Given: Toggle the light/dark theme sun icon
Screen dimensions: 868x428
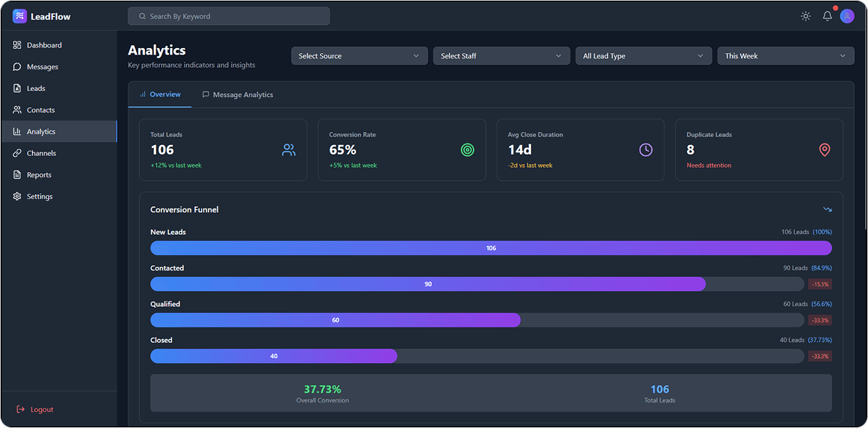Looking at the screenshot, I should pos(805,16).
